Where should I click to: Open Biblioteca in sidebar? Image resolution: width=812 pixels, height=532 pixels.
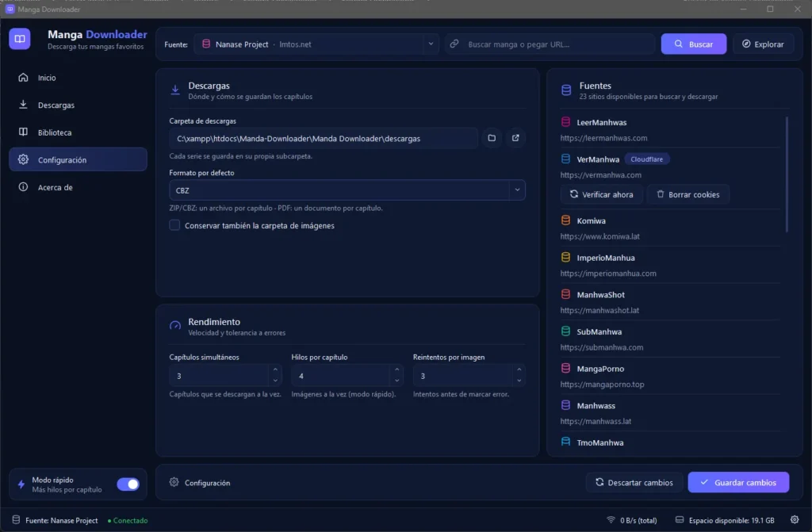(x=78, y=132)
